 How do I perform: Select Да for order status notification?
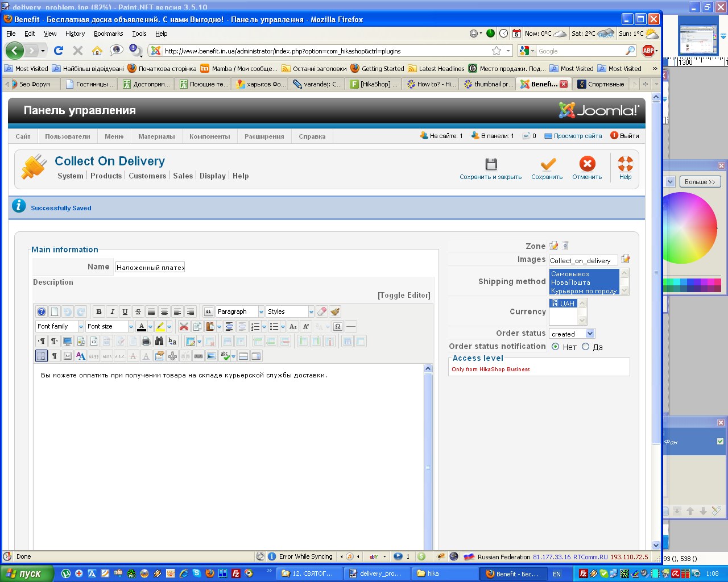click(x=586, y=347)
